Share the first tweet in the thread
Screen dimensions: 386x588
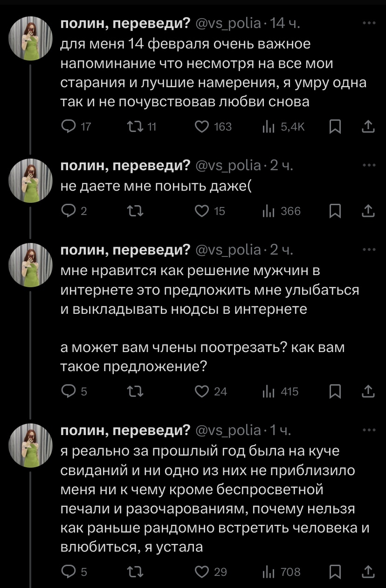[368, 126]
